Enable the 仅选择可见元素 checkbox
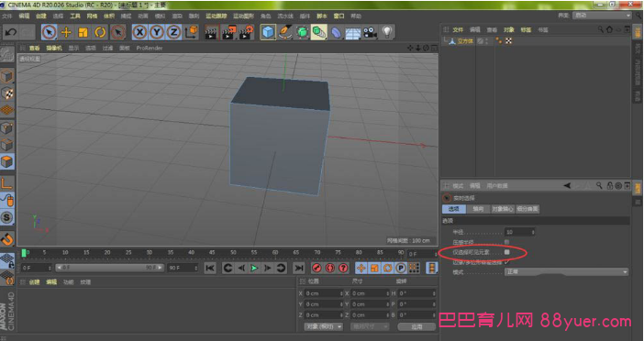The height and width of the screenshot is (341, 644). [x=506, y=252]
